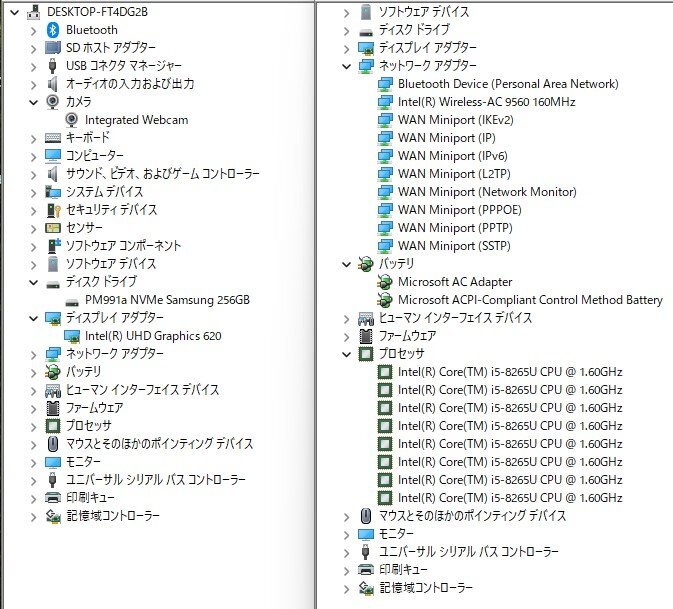Click the left pane 印刷キュー printer icon
This screenshot has width=673, height=609.
click(52, 498)
